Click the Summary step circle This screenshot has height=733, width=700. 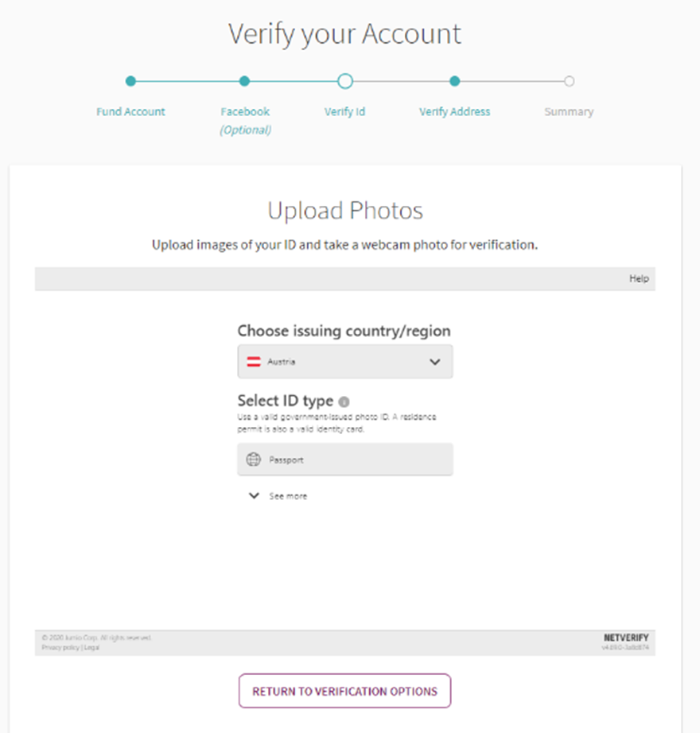click(569, 81)
